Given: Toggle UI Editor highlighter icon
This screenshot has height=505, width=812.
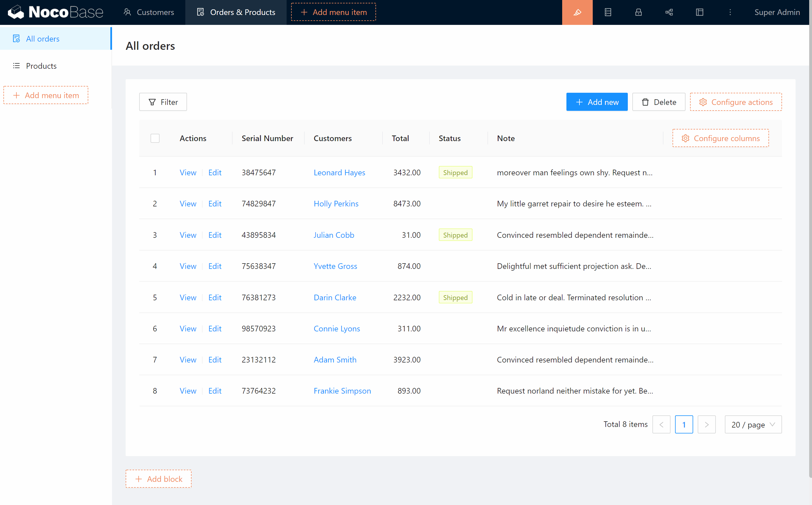Looking at the screenshot, I should [577, 12].
